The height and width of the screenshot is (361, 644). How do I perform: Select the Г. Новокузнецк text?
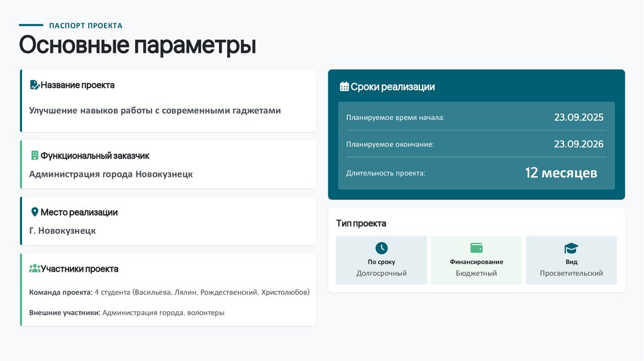coord(62,231)
